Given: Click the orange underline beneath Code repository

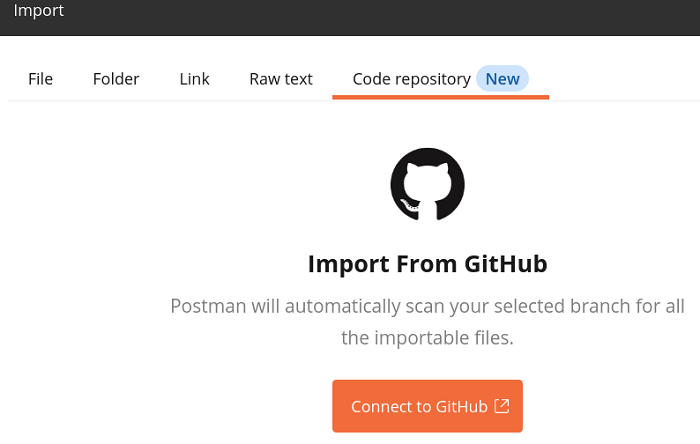Looking at the screenshot, I should point(440,97).
